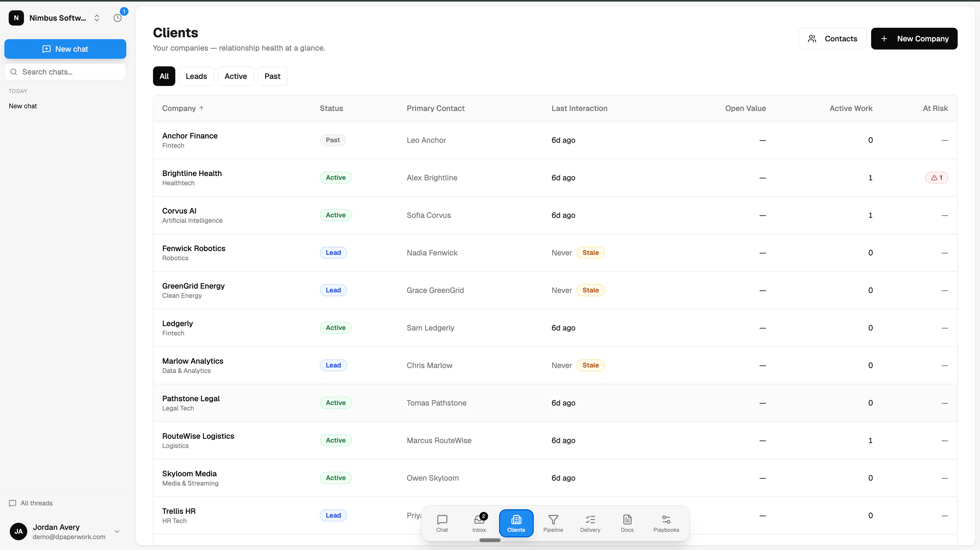Click the Past status badge for Anchor Finance
The width and height of the screenshot is (980, 550).
[x=332, y=140]
